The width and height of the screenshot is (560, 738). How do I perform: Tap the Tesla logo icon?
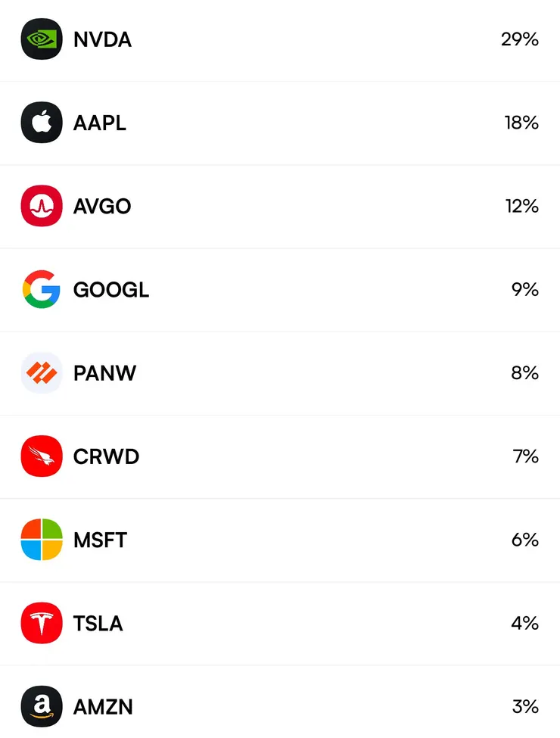[41, 623]
